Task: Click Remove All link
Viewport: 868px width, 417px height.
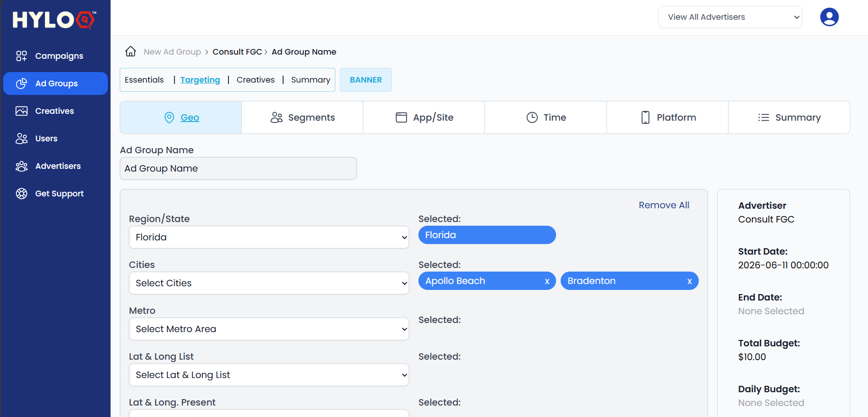Action: 664,205
